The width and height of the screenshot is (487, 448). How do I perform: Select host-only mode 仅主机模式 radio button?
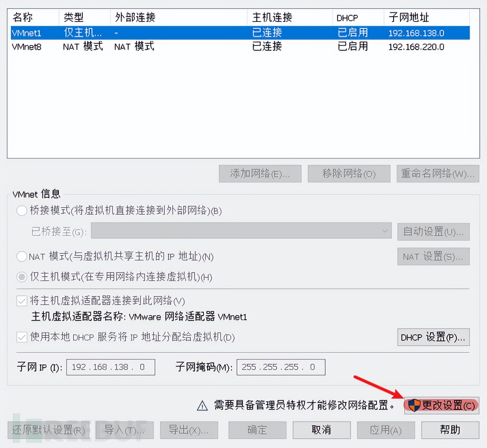tap(21, 277)
